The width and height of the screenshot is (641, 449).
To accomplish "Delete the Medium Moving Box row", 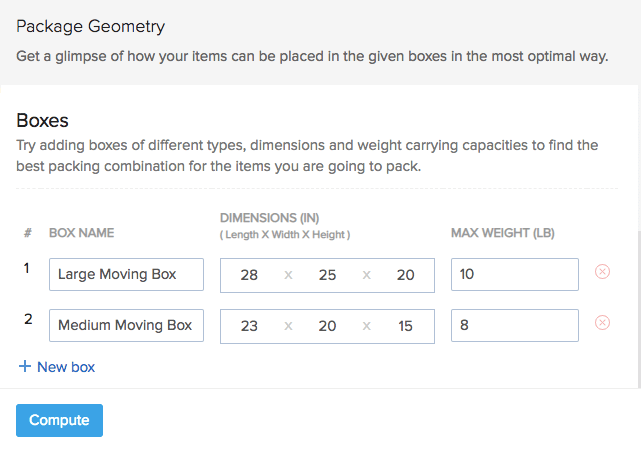I will pyautogui.click(x=602, y=323).
